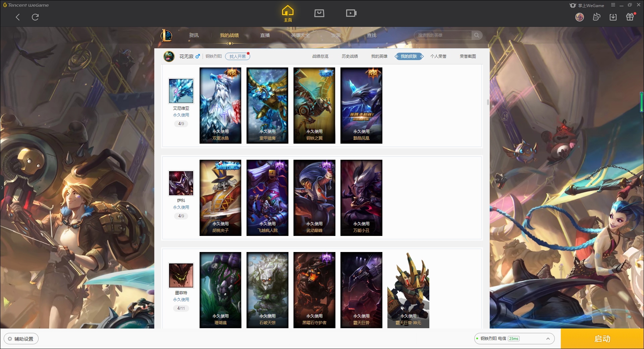This screenshot has width=644, height=349.
Task: Expand the 钢铁烈阳 电信 server dropdown
Action: pos(514,339)
